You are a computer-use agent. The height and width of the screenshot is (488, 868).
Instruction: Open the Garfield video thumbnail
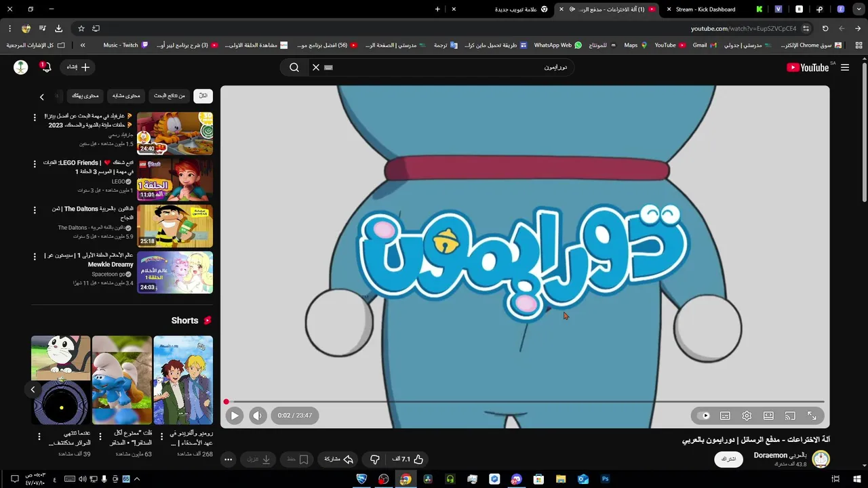tap(175, 134)
